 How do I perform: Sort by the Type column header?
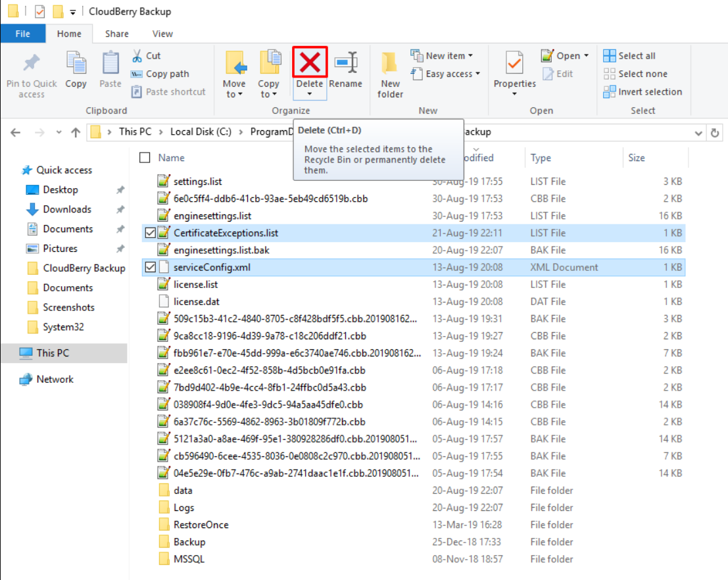541,158
